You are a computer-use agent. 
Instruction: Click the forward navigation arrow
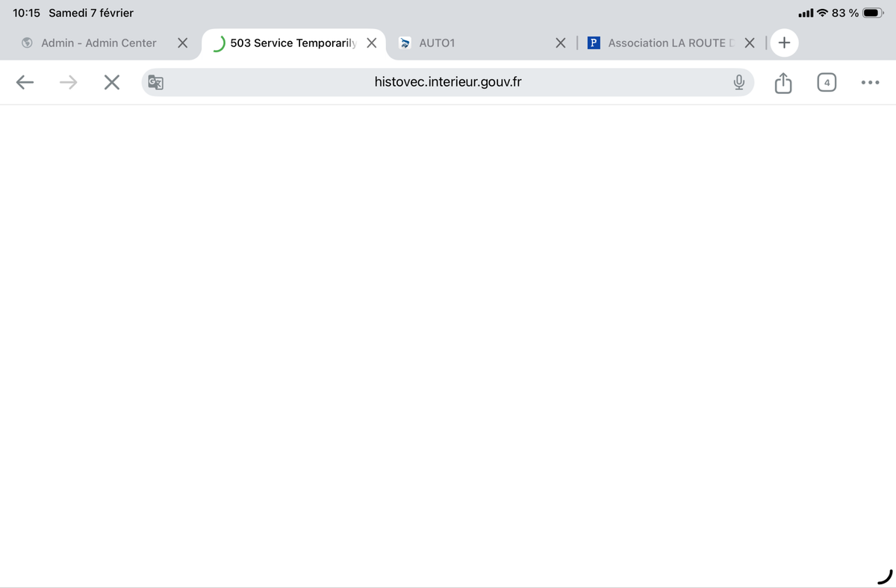(x=68, y=82)
